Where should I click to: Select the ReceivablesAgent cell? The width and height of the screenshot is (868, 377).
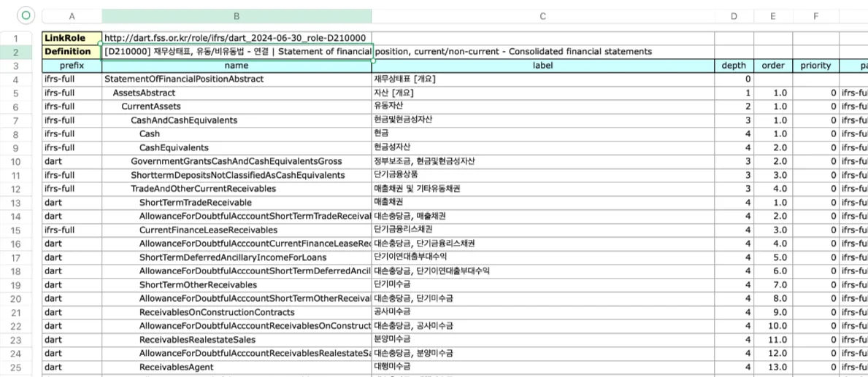click(x=237, y=367)
